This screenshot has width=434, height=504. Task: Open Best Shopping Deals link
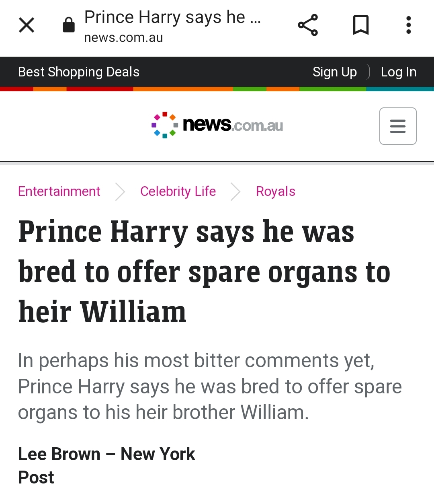pos(79,72)
